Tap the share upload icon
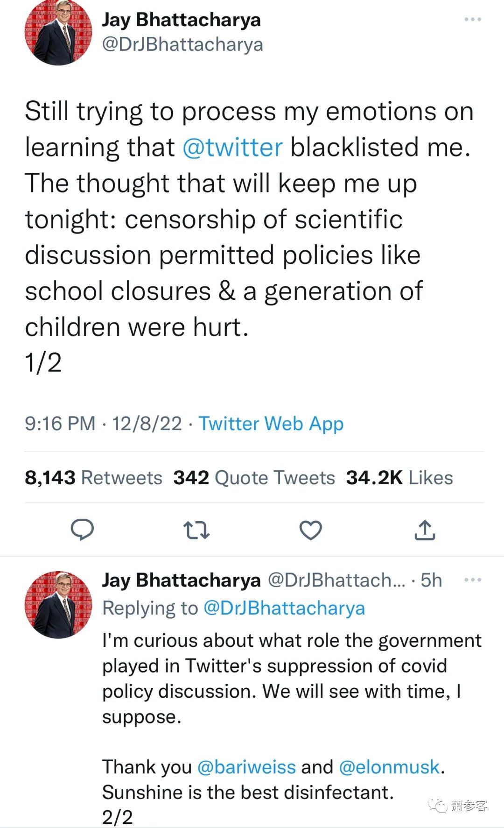This screenshot has width=504, height=828. pyautogui.click(x=425, y=530)
